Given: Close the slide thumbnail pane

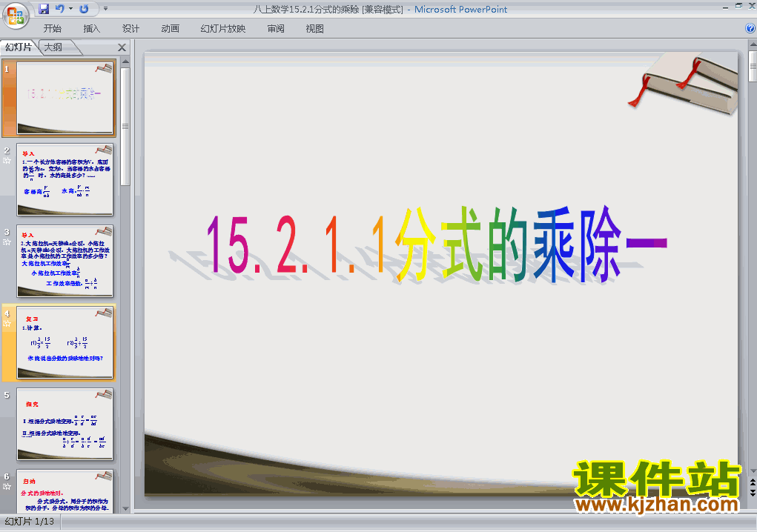Looking at the screenshot, I should (122, 47).
